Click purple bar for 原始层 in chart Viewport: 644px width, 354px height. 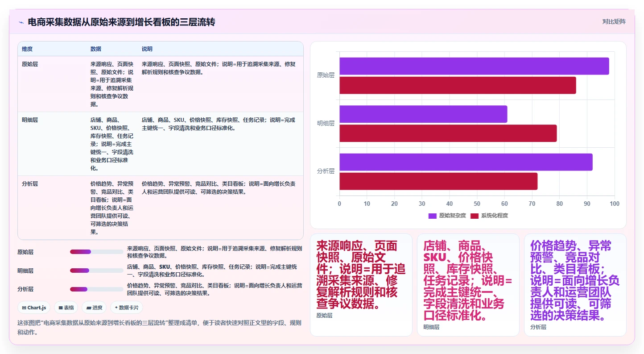[x=474, y=66]
